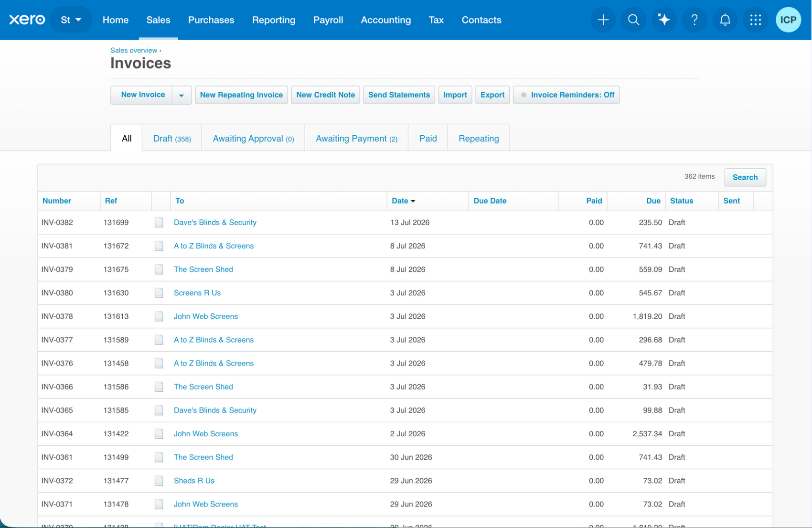Click document icon for INV-0366

(x=159, y=387)
